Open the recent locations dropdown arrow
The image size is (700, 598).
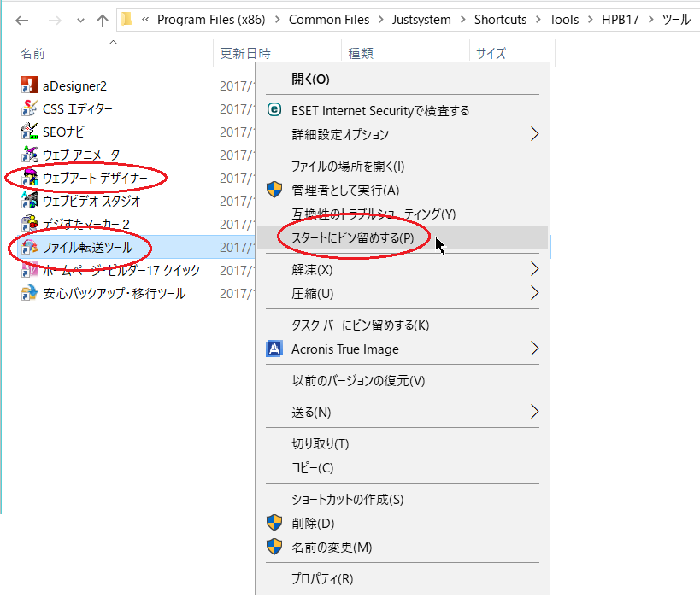[80, 21]
